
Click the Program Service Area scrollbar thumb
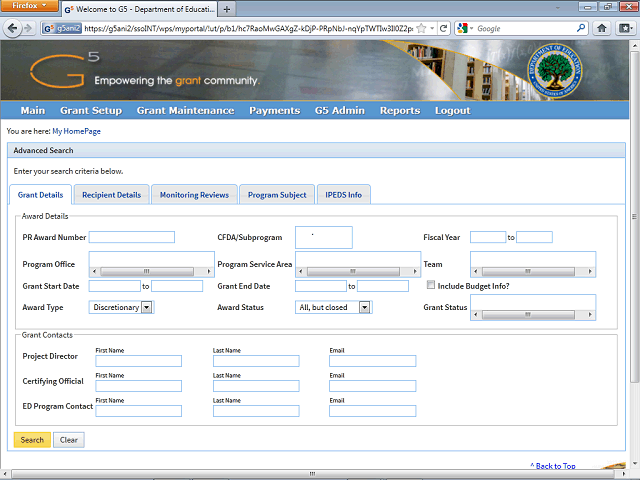(x=353, y=271)
